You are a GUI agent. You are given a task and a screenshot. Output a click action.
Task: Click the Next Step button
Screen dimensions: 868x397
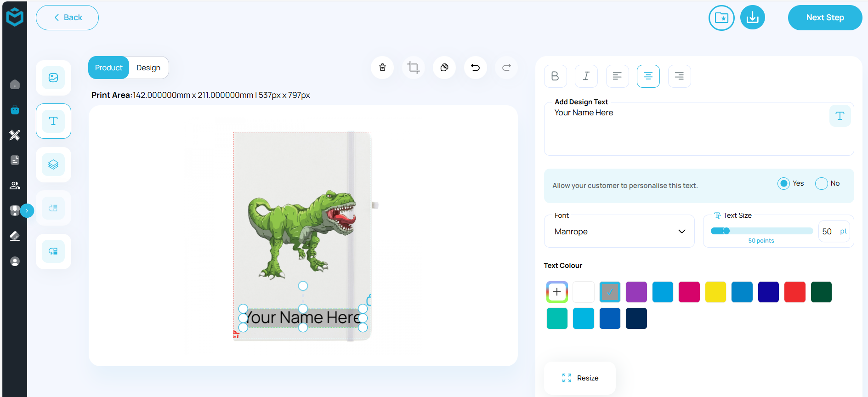tap(825, 18)
